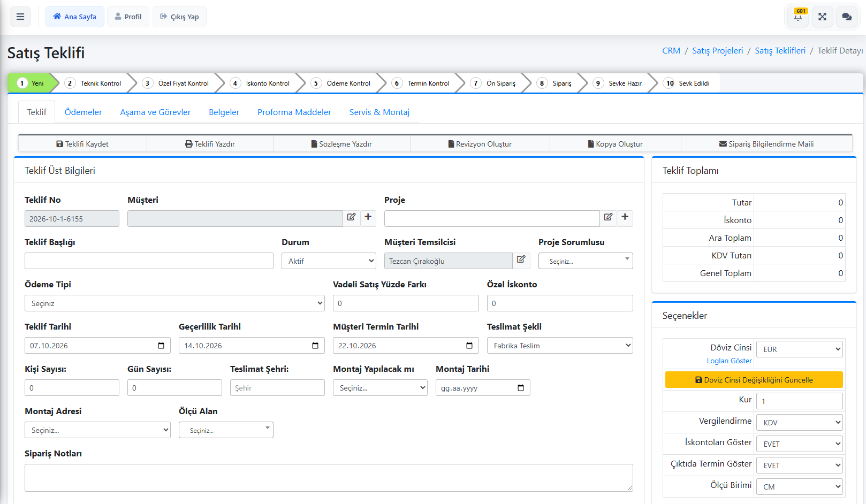This screenshot has width=866, height=504.
Task: Log out with Çıkış Yap
Action: (x=179, y=17)
